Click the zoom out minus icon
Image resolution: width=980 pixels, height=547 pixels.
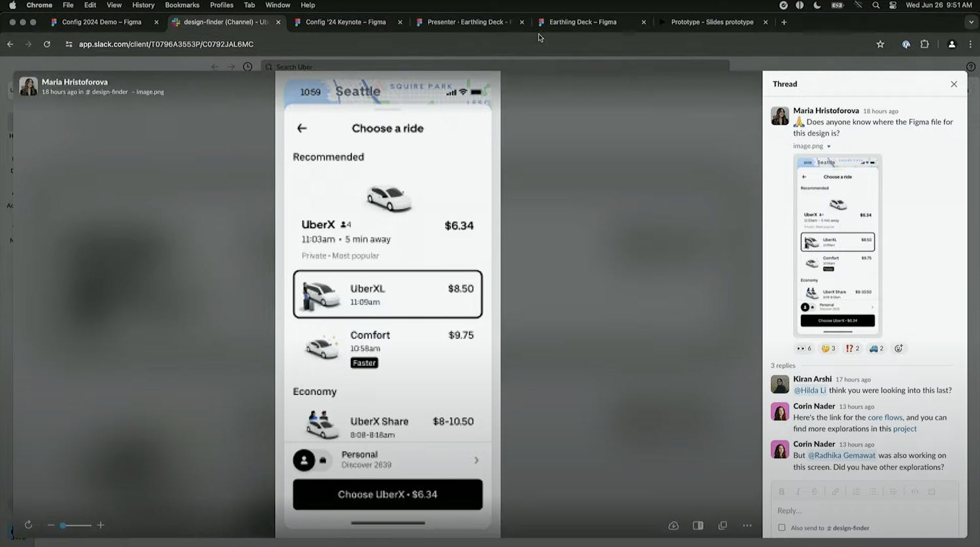(50, 525)
